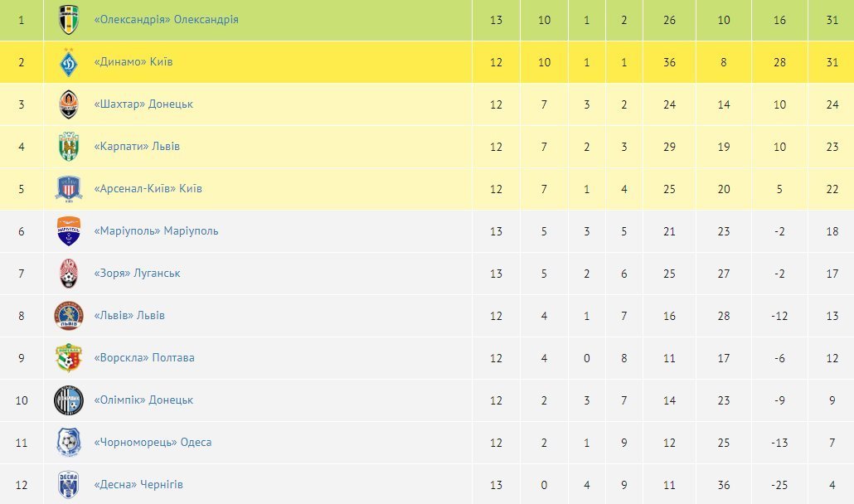Click the Shakhtar Donetsk club emblem
Image resolution: width=854 pixels, height=504 pixels.
(68, 104)
